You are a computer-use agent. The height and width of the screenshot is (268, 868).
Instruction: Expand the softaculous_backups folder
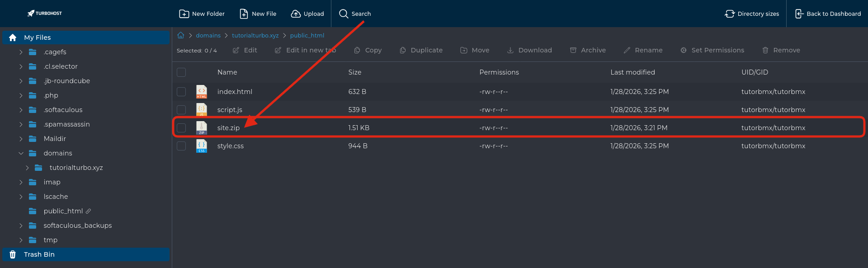coord(21,226)
